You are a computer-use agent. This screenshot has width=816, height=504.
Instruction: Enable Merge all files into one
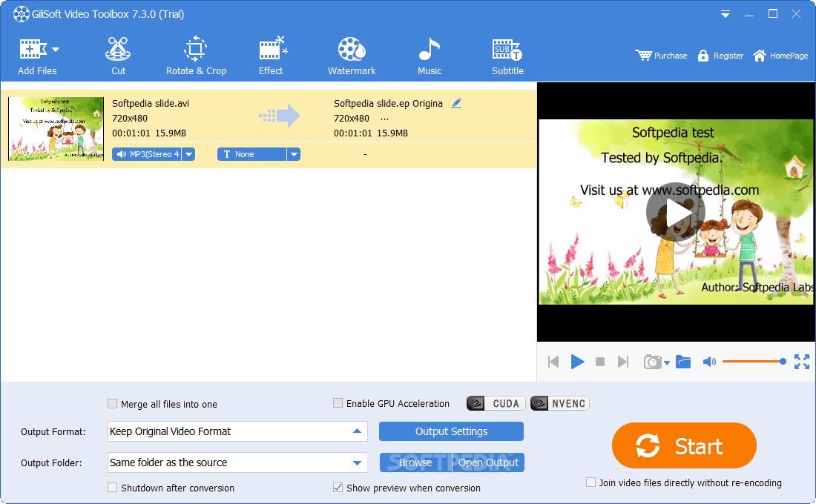pyautogui.click(x=113, y=404)
